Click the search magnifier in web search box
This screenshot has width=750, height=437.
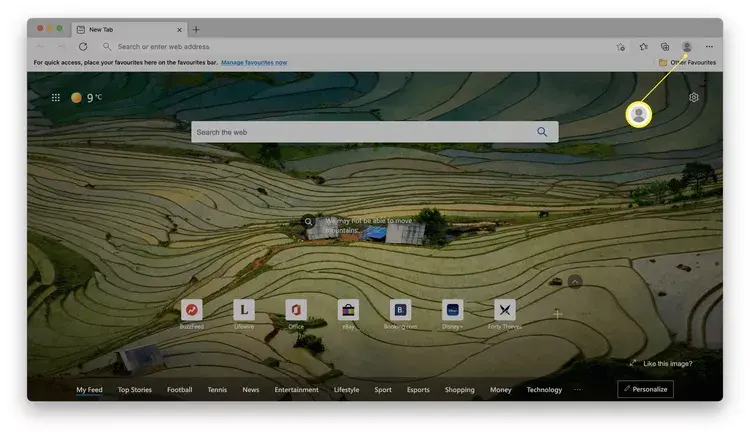point(542,132)
